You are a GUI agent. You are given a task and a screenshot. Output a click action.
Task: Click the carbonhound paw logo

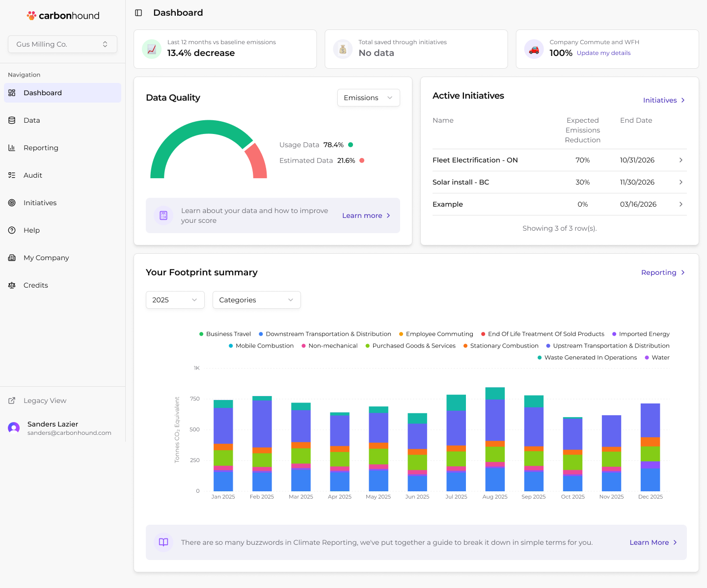(x=31, y=16)
